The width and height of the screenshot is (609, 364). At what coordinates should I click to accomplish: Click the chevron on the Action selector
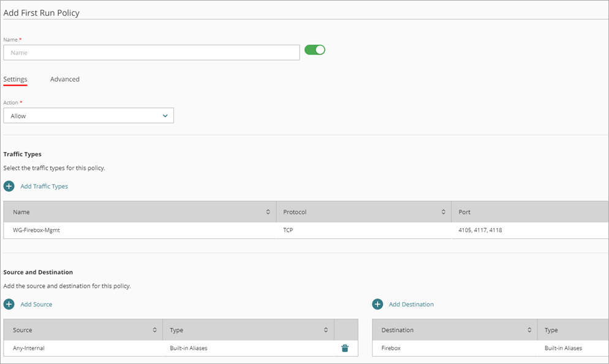click(165, 115)
